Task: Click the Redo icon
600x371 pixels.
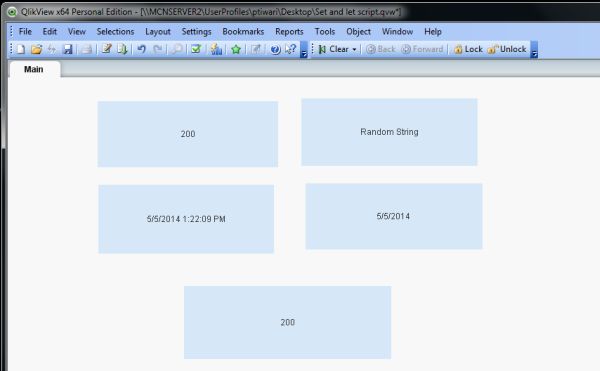Action: 158,49
